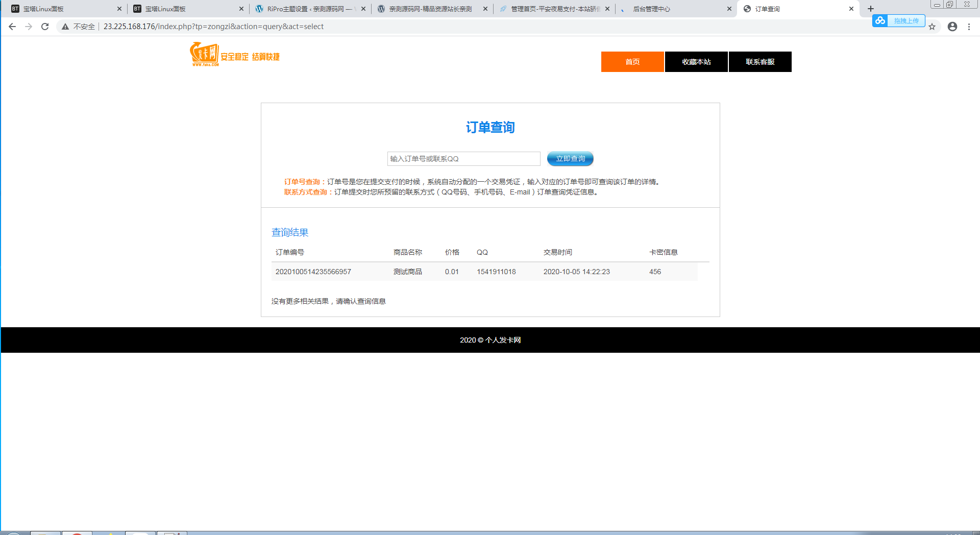
Task: Click the 价格 column header
Action: (452, 252)
